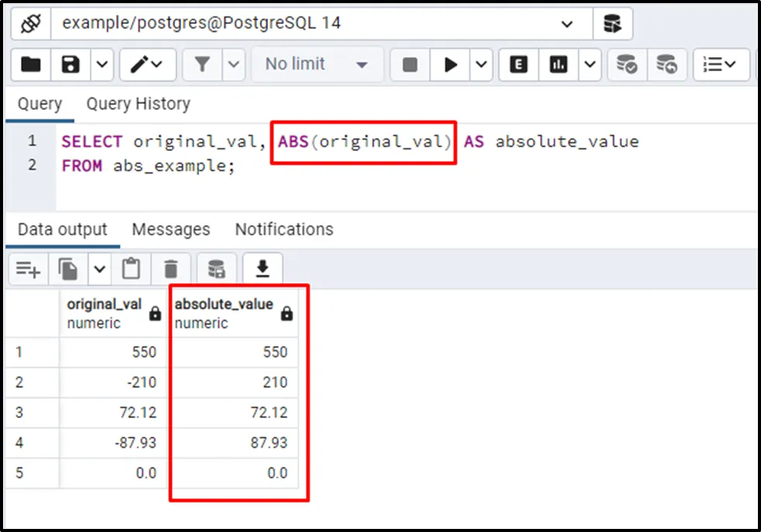Viewport: 761px width, 532px height.
Task: Click the Commit transaction icon
Action: tap(626, 65)
